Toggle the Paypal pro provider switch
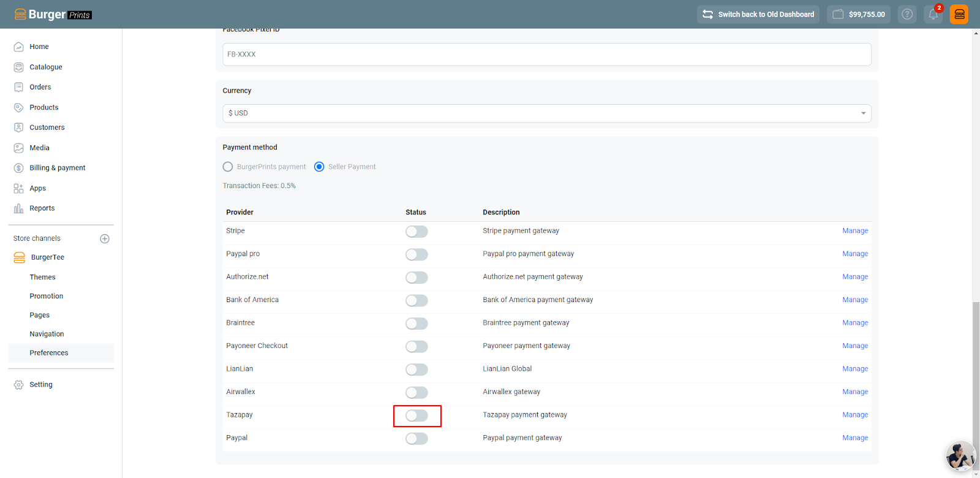Viewport: 980px width, 478px height. coord(417,254)
